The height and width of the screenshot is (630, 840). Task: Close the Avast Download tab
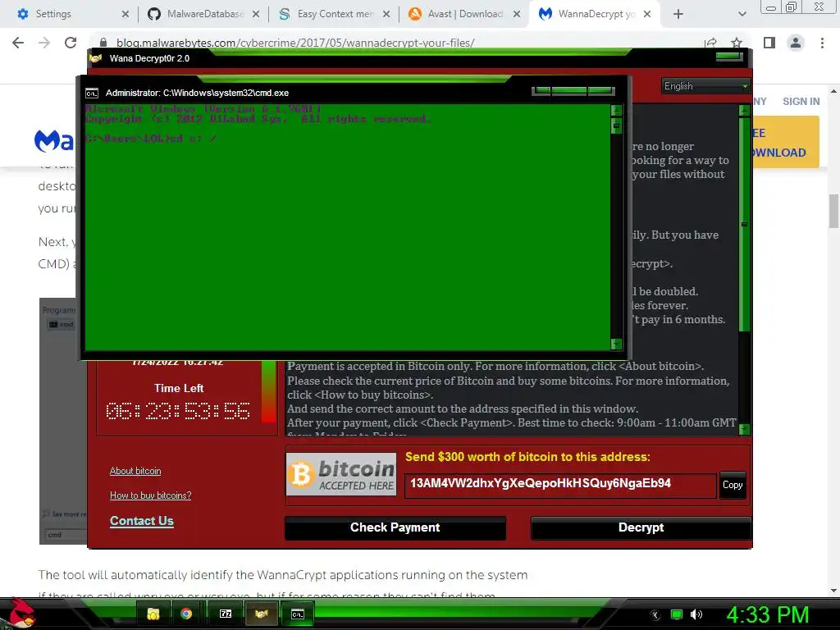coord(517,14)
